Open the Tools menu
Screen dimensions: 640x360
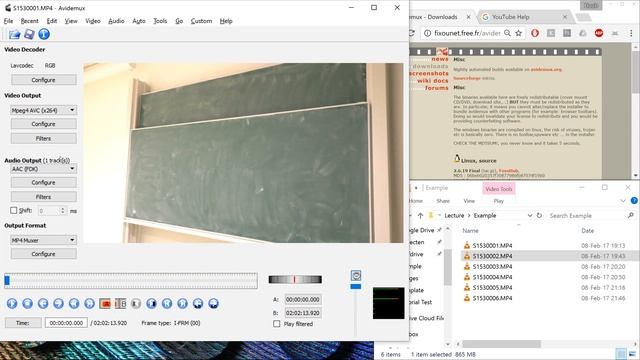160,21
